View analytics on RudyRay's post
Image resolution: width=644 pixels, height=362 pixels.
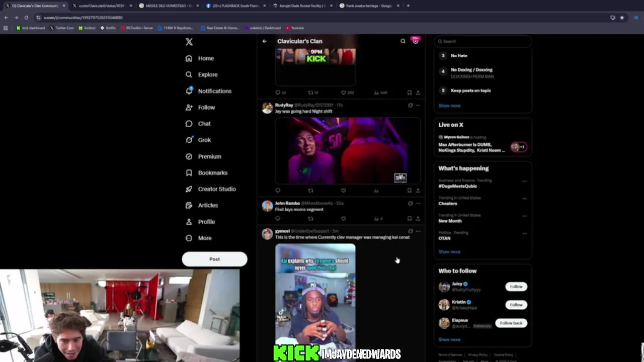click(x=376, y=191)
